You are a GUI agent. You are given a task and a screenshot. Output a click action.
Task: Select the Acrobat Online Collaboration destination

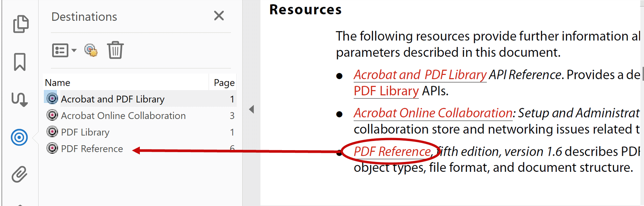coord(123,116)
